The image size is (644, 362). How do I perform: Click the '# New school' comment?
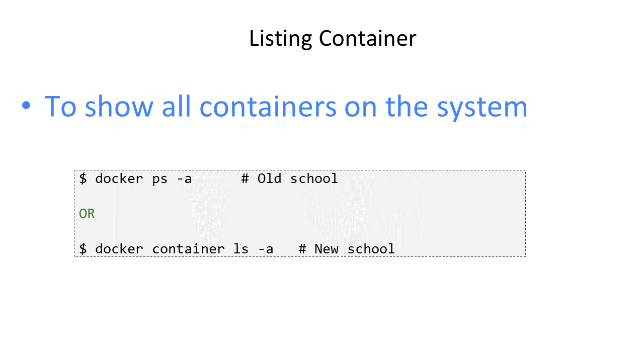pyautogui.click(x=347, y=249)
